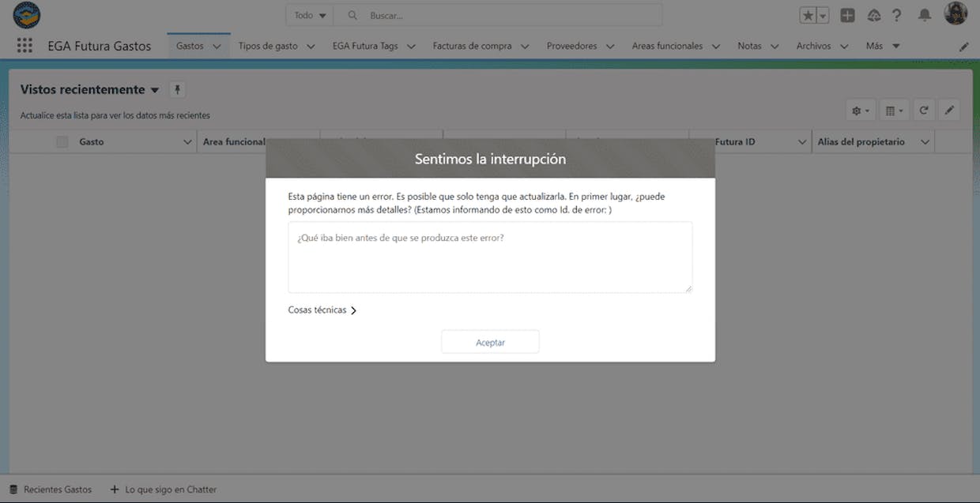Sort by Alias del propietario header
The image size is (980, 503).
click(861, 142)
